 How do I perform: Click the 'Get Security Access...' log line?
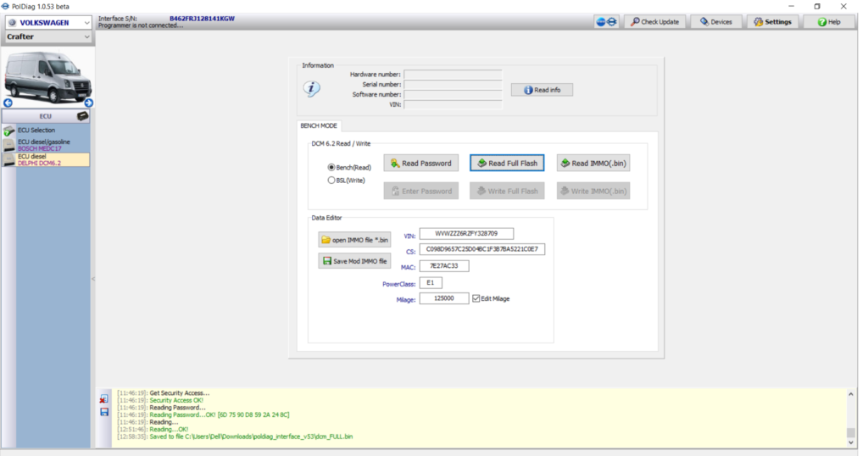[x=164, y=393]
